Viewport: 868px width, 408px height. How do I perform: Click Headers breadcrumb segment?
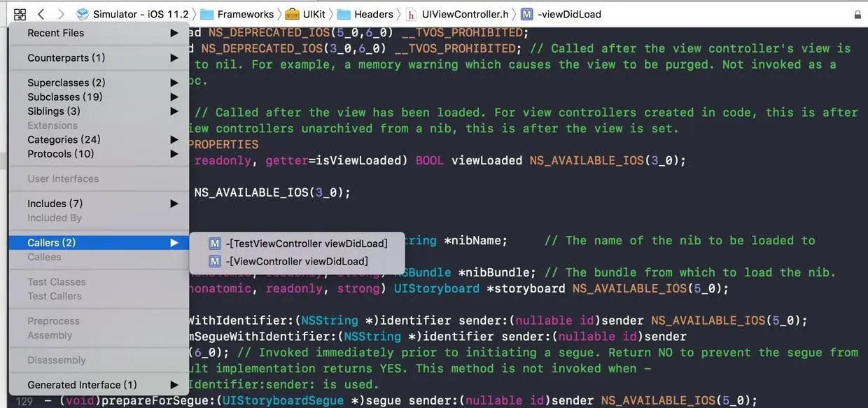(374, 14)
